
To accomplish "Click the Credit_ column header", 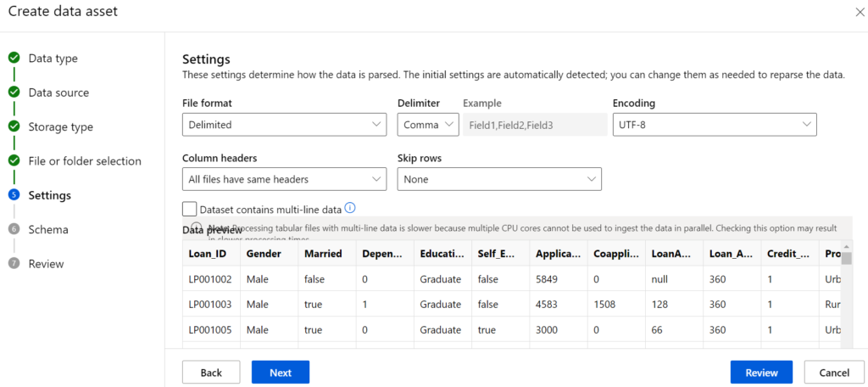I will click(x=790, y=253).
